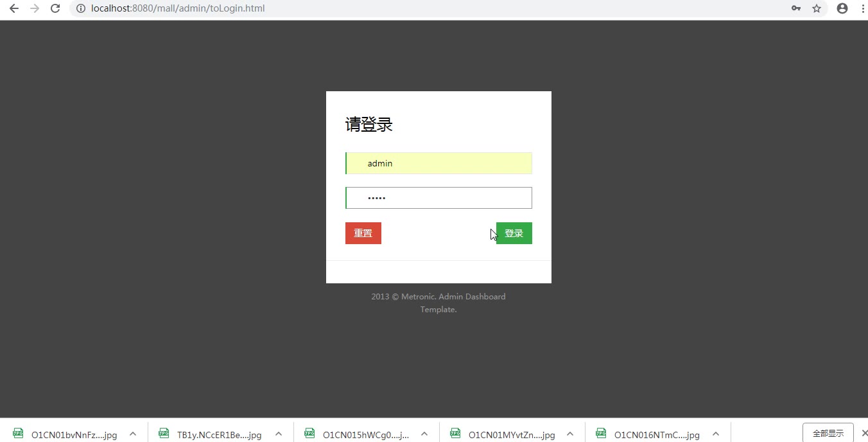The width and height of the screenshot is (868, 442).
Task: Click the browser forward arrow
Action: [x=35, y=8]
